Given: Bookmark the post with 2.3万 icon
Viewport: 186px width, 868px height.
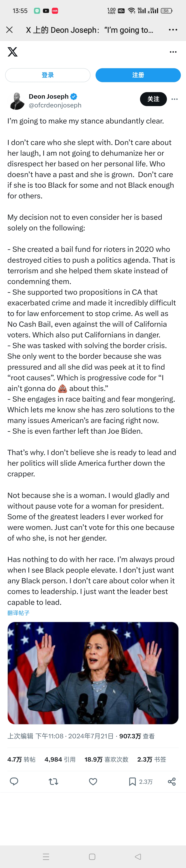Looking at the screenshot, I should (x=141, y=781).
